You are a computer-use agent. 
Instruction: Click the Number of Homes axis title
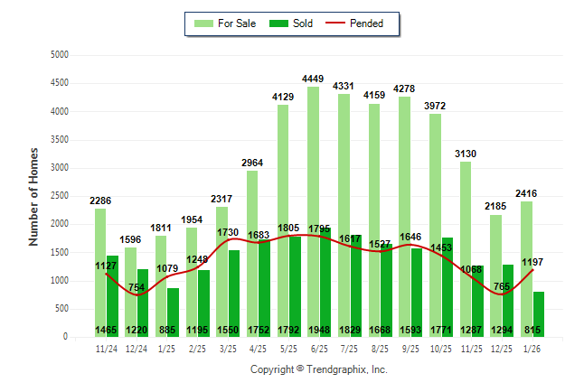coord(33,196)
